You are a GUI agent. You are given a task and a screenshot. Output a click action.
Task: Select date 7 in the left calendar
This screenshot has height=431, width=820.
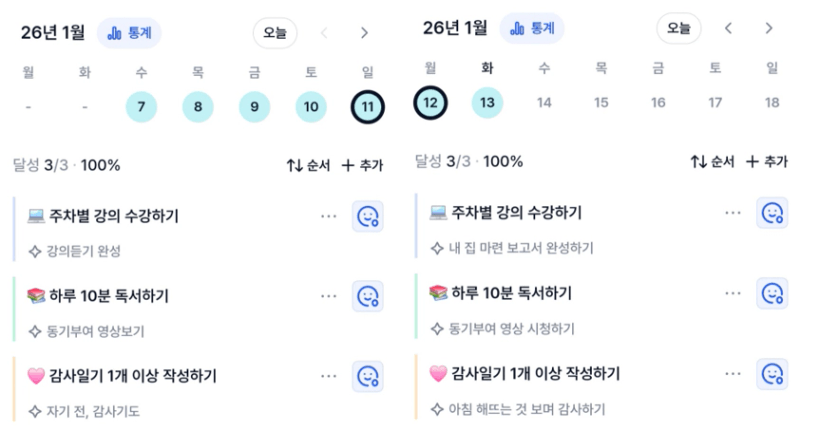tap(142, 106)
